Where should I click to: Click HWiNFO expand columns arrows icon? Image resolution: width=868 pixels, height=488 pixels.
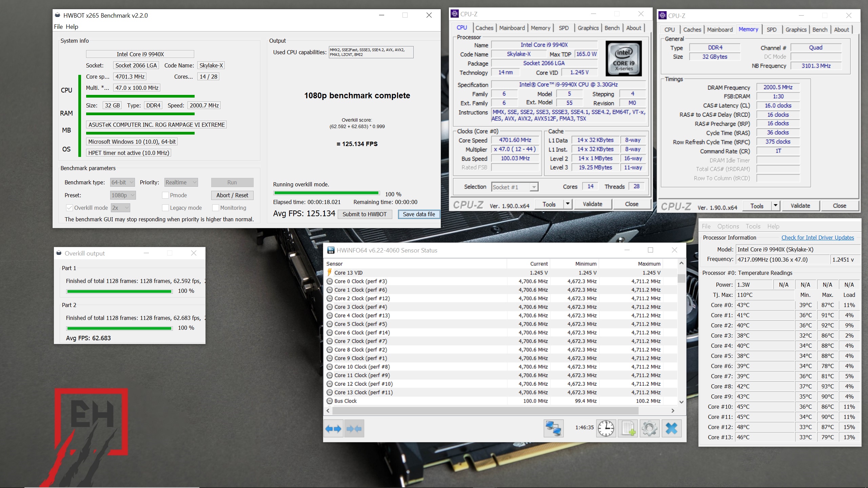click(333, 429)
